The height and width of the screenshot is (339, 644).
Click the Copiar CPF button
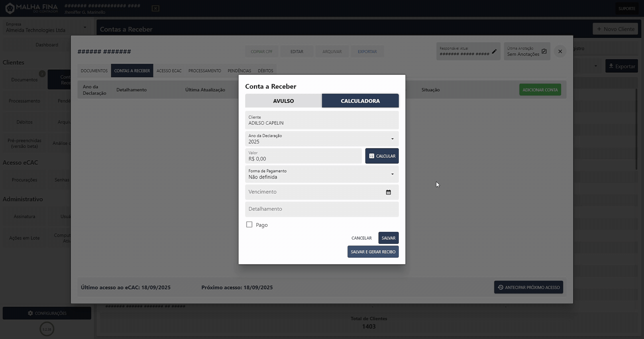pos(262,51)
